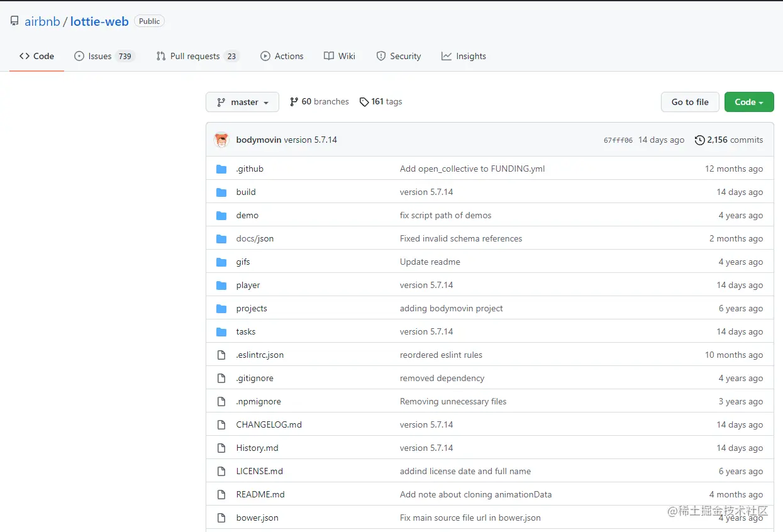Screen dimensions: 783x532
Task: Click the repository icon beside airbnb
Action: pyautogui.click(x=14, y=21)
